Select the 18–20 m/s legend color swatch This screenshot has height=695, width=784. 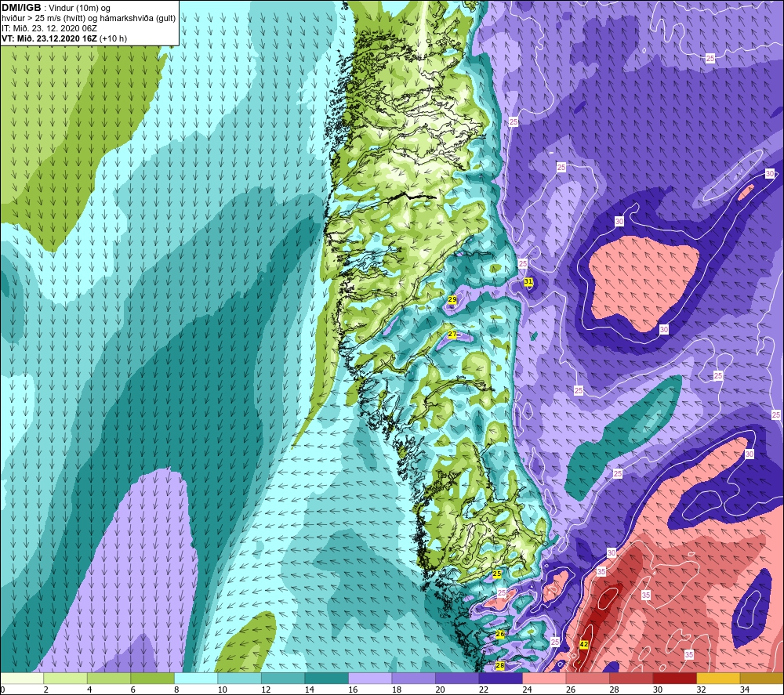coord(413,679)
